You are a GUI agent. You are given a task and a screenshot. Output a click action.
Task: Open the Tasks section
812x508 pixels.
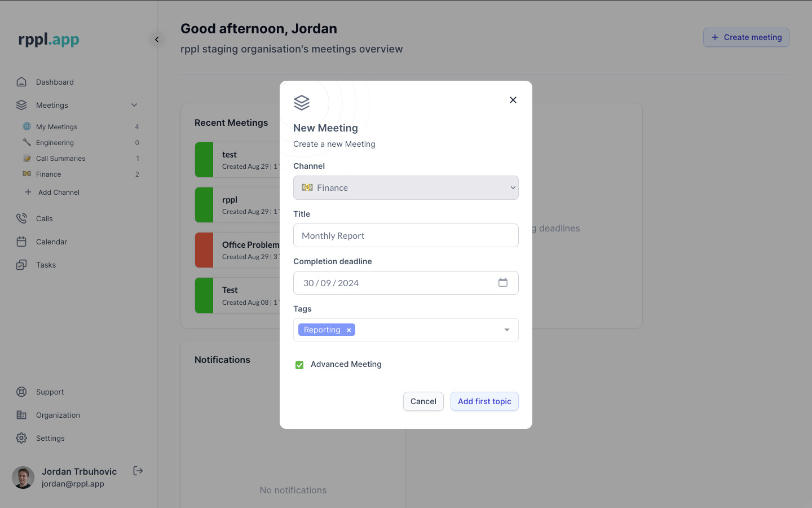[x=46, y=265]
